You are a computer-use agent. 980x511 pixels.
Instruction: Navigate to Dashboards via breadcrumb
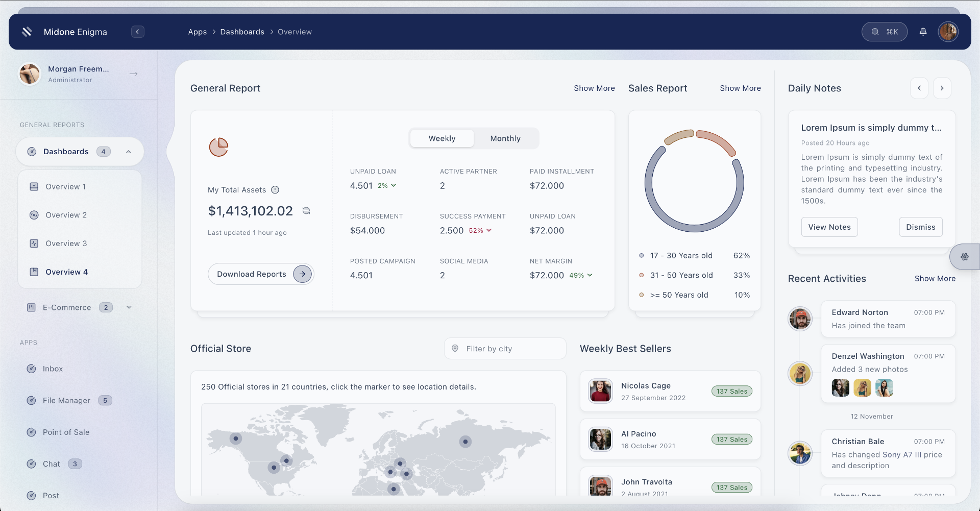pos(242,32)
